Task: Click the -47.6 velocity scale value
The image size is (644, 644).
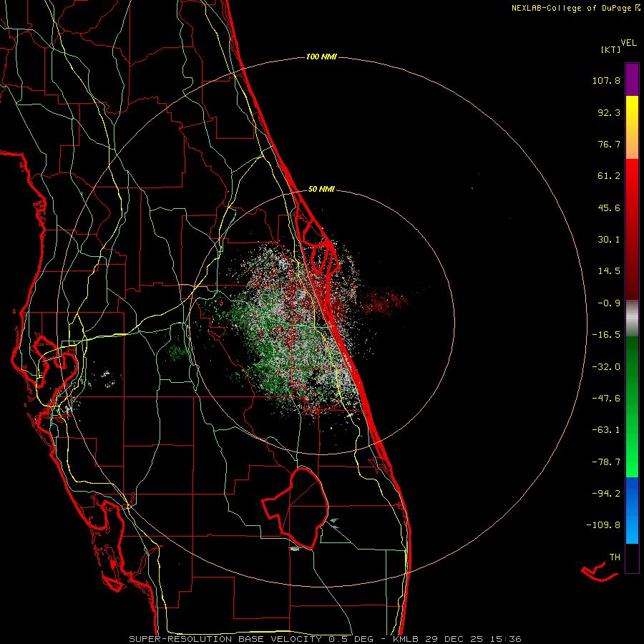Action: (606, 399)
